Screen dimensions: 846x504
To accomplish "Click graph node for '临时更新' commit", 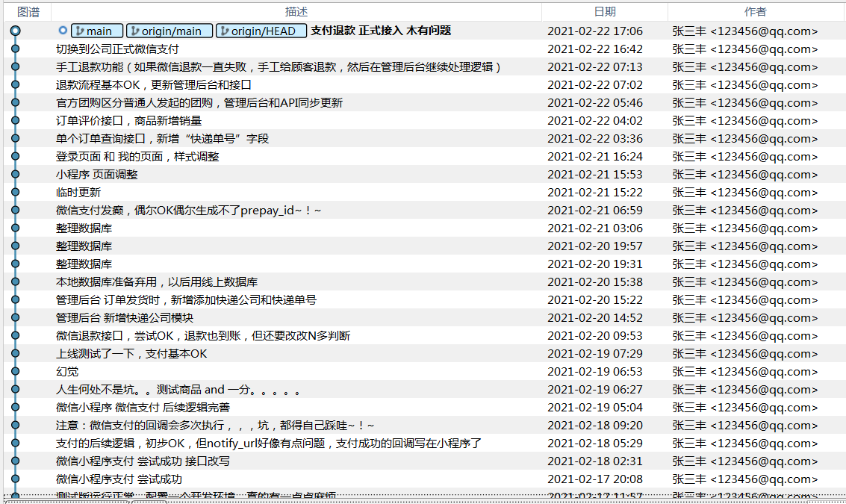I will tap(15, 193).
